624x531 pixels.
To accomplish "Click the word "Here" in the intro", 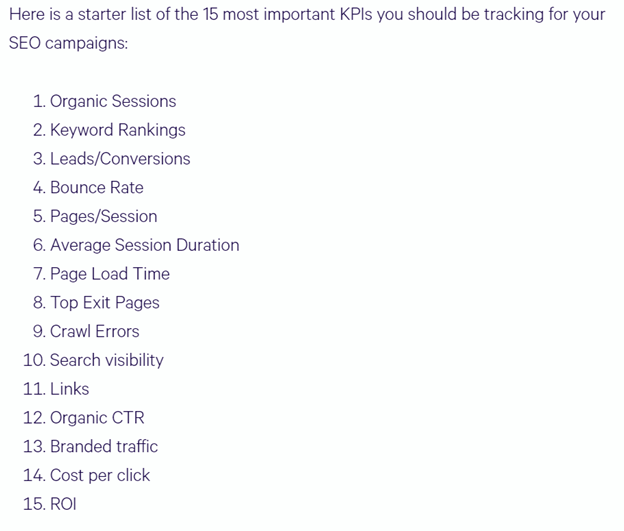I will click(x=27, y=16).
